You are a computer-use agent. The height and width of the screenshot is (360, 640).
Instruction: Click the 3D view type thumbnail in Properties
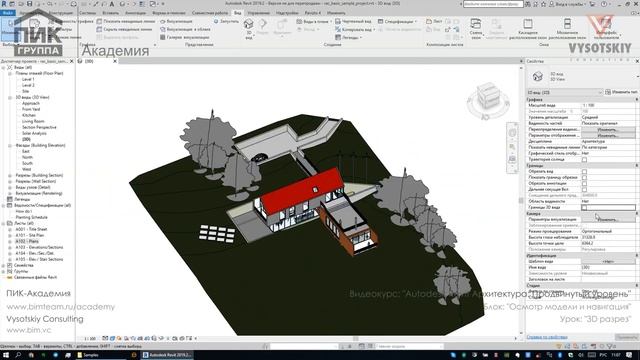[x=538, y=76]
